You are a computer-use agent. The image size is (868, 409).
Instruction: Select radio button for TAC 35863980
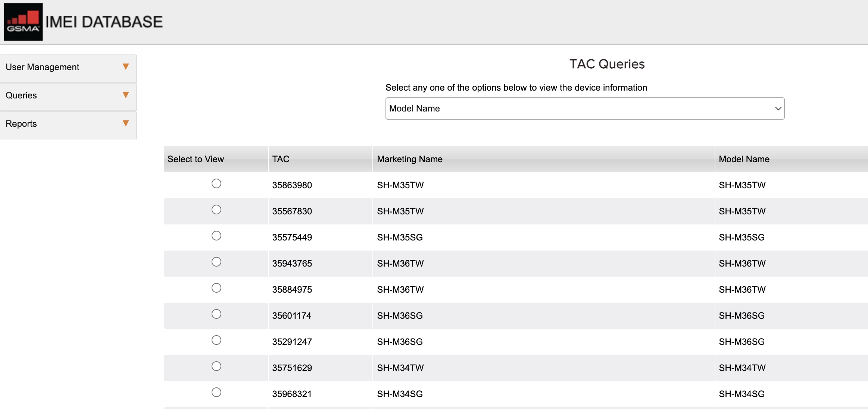click(x=216, y=183)
